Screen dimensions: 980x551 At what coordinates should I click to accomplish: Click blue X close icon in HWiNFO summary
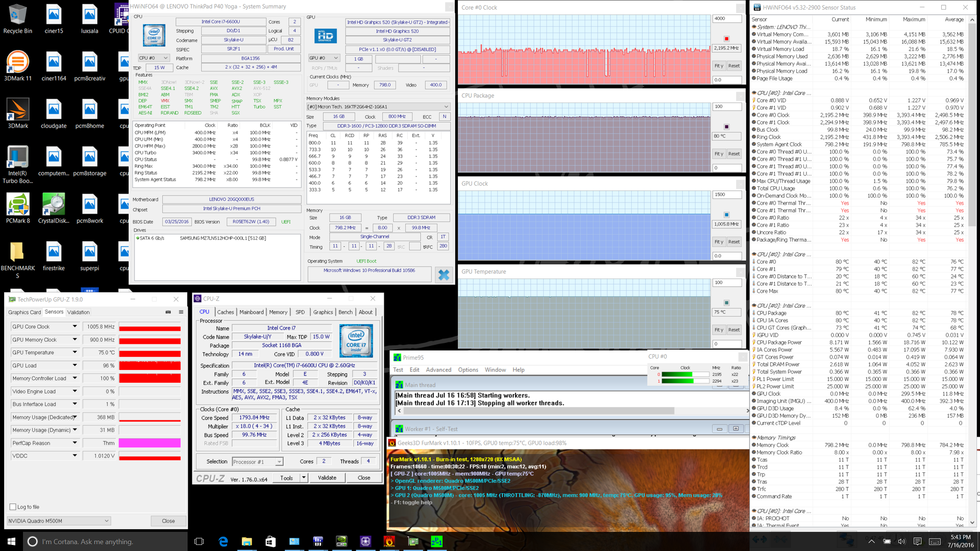tap(444, 275)
